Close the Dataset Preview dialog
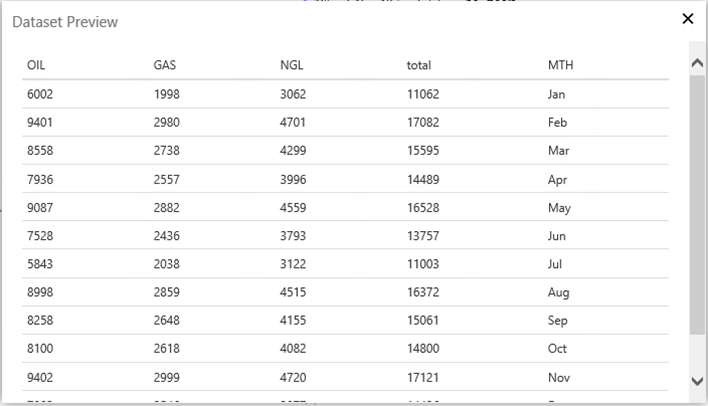Viewport: 708px width, 406px height. click(687, 19)
